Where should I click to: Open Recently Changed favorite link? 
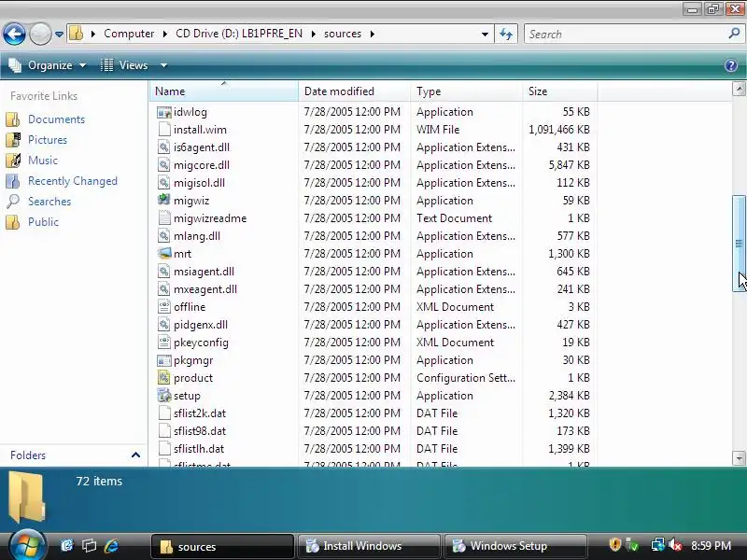(x=73, y=181)
